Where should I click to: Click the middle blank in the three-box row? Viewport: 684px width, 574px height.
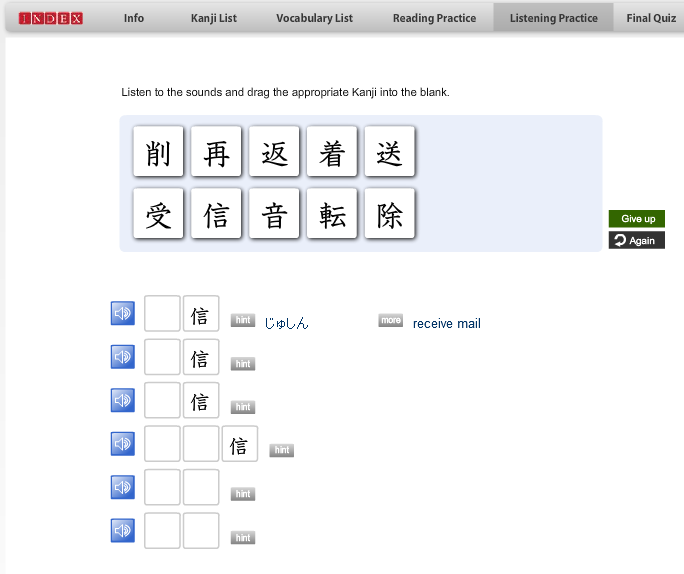(201, 444)
